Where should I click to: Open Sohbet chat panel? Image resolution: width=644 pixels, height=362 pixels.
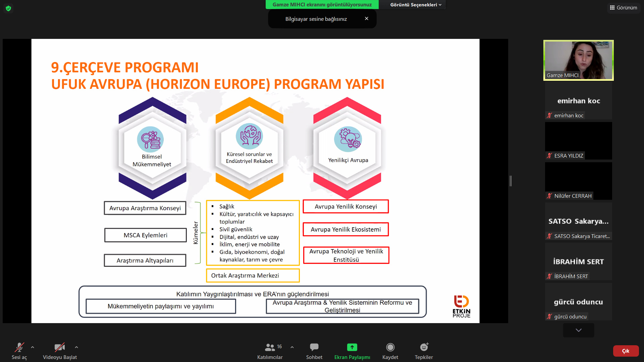pos(314,348)
